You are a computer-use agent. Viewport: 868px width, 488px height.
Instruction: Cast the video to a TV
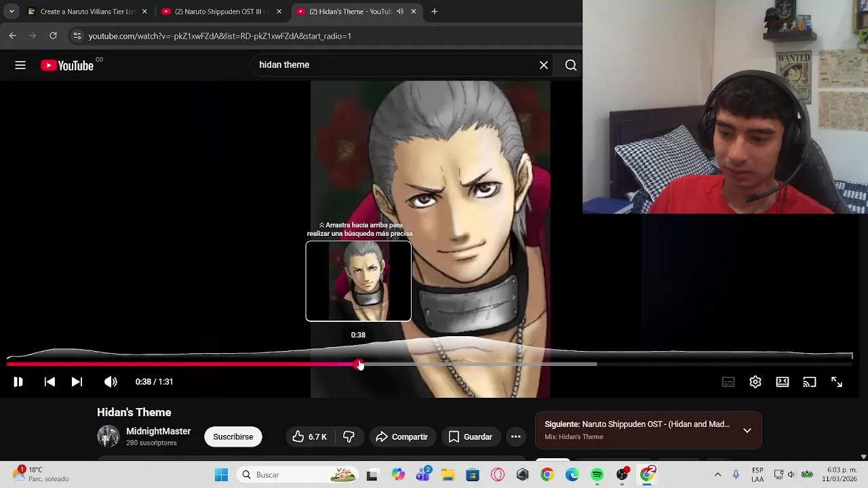coord(810,382)
